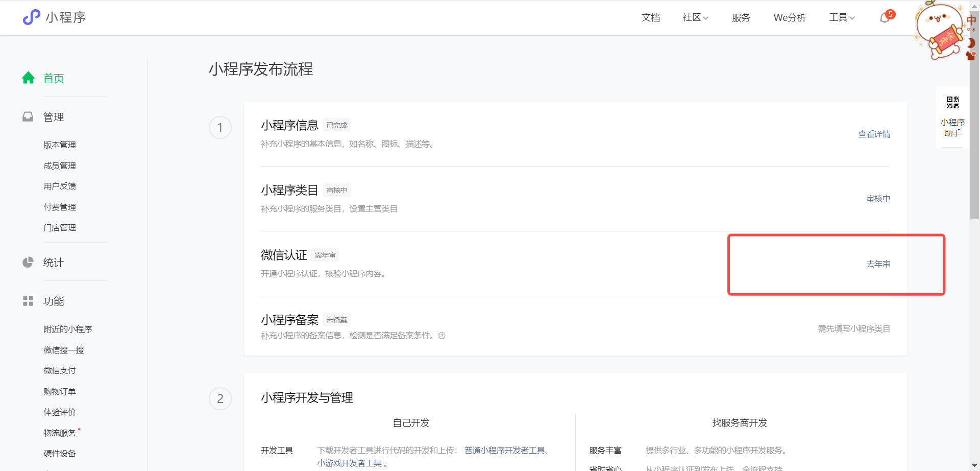Click the 审核中 link for 小程序类目
Screen dimensions: 980x471
coord(878,199)
